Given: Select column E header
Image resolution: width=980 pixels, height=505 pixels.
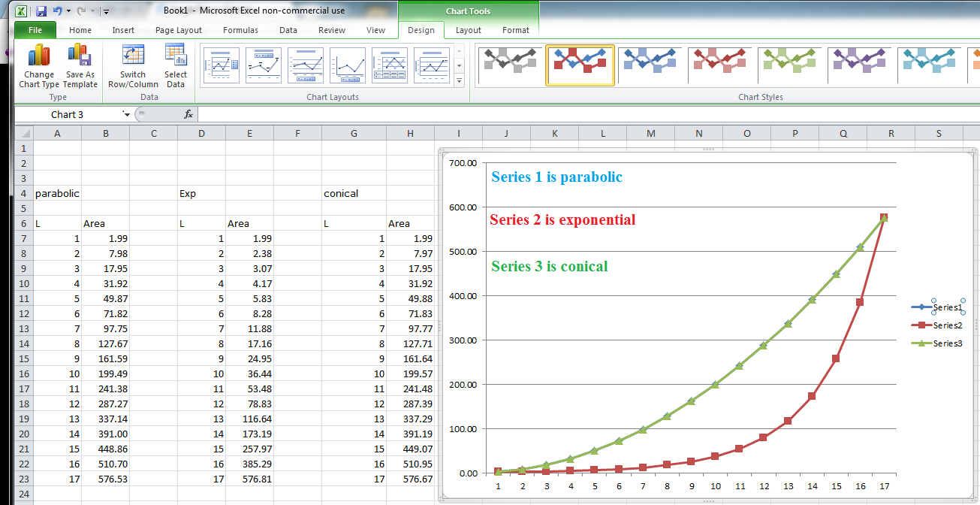Looking at the screenshot, I should pos(249,133).
